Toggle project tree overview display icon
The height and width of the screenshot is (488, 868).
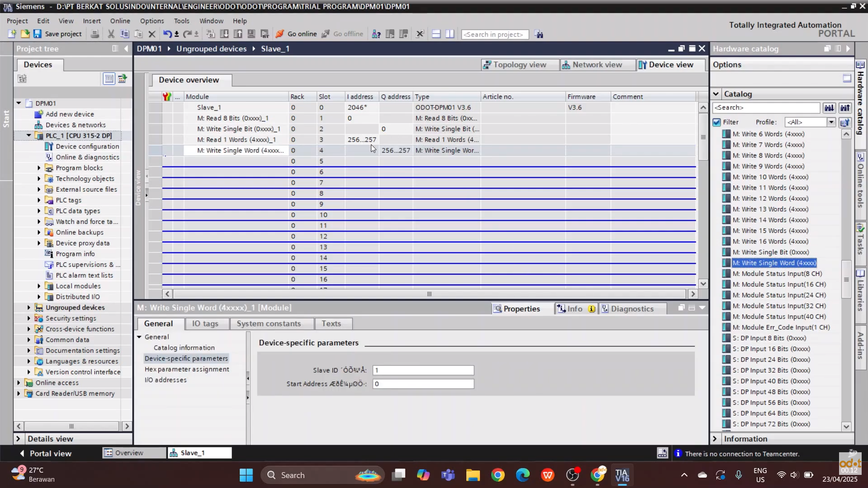(x=109, y=79)
